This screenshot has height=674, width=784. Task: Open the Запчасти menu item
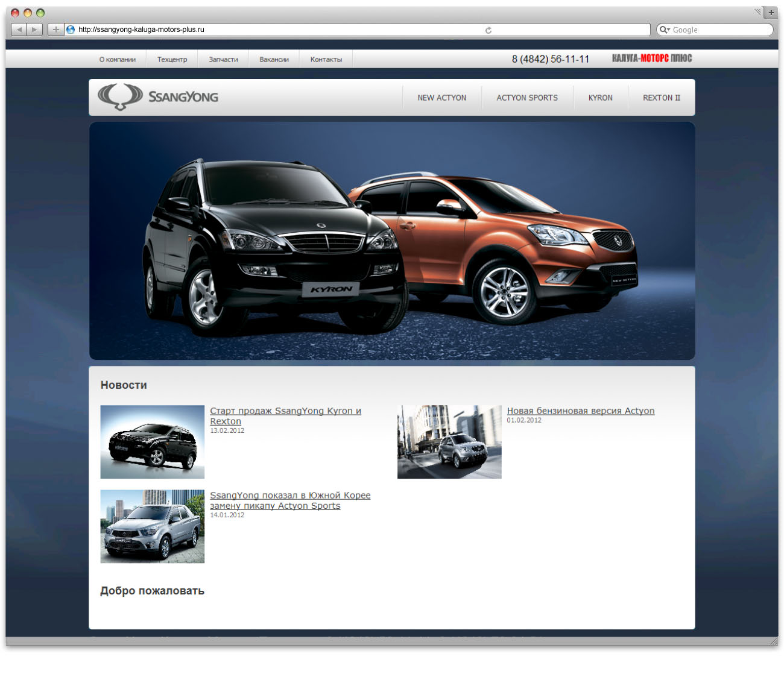[223, 60]
